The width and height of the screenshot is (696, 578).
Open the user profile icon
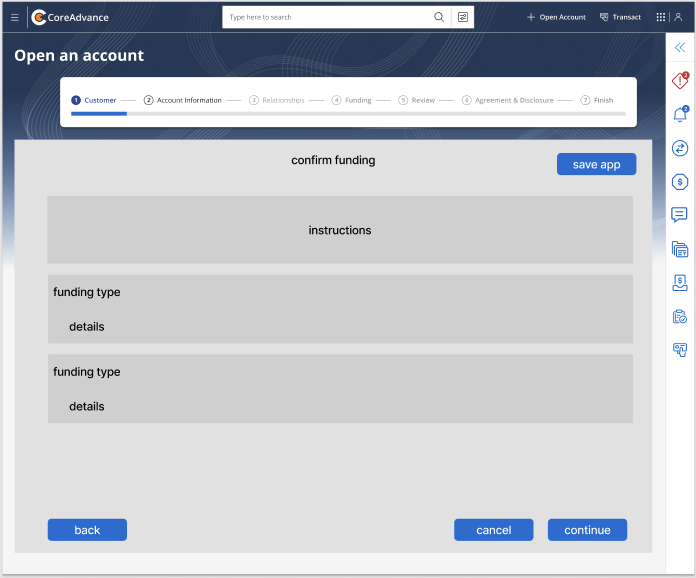(x=678, y=17)
